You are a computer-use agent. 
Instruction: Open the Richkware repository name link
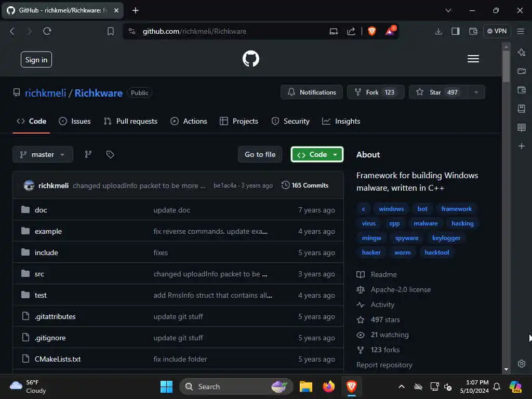pos(98,93)
